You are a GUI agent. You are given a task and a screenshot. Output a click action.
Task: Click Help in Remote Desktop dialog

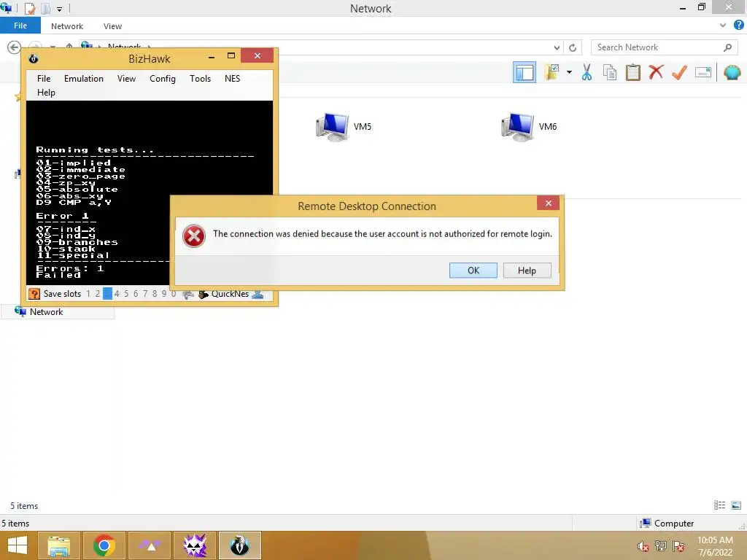click(x=527, y=271)
